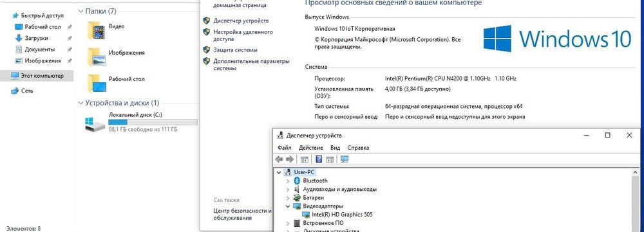The height and width of the screenshot is (232, 644).
Task: Click the shield icon next to Настройка удаленного доступа
Action: 207,32
